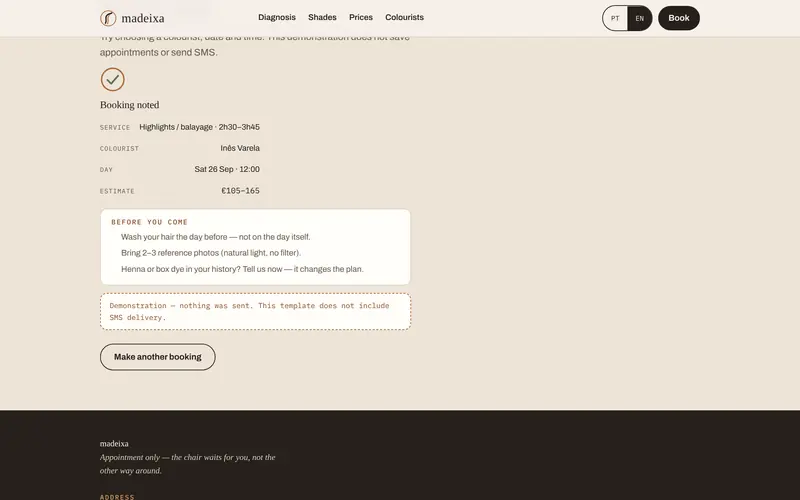
Task: Select the "Booking noted" heading
Action: 130,105
